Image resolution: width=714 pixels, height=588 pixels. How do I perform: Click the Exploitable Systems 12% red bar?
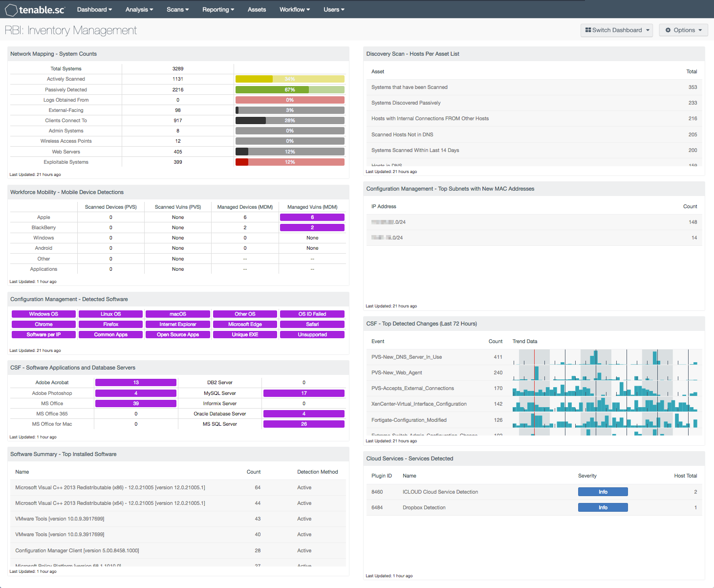(x=290, y=162)
